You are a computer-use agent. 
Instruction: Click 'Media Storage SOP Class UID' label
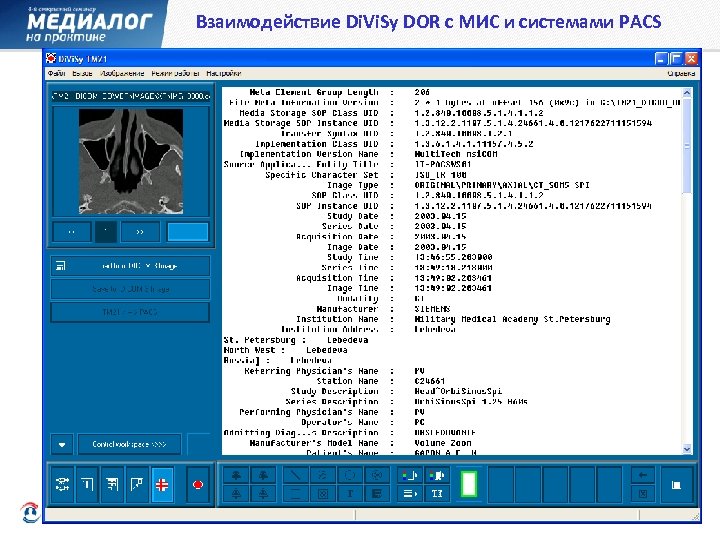click(309, 113)
